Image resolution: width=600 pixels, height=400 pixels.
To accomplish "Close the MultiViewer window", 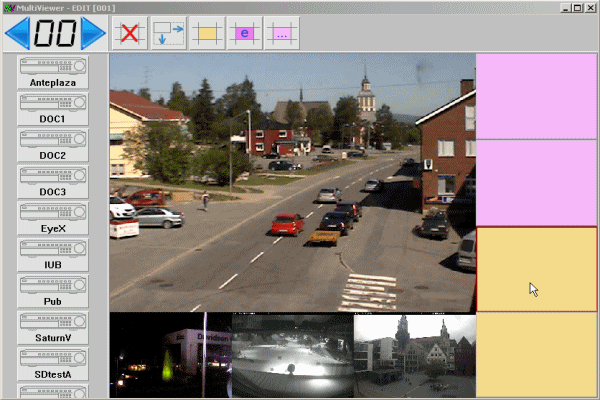I will [590, 8].
